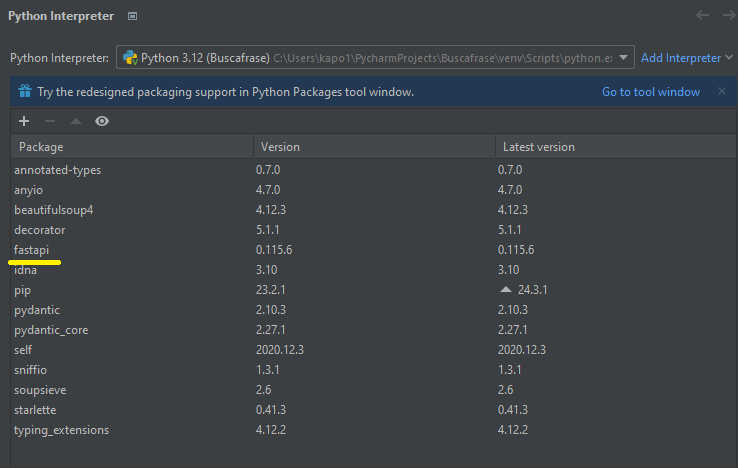This screenshot has width=738, height=469.
Task: Click pip installed version 23.2.1
Action: tap(271, 290)
